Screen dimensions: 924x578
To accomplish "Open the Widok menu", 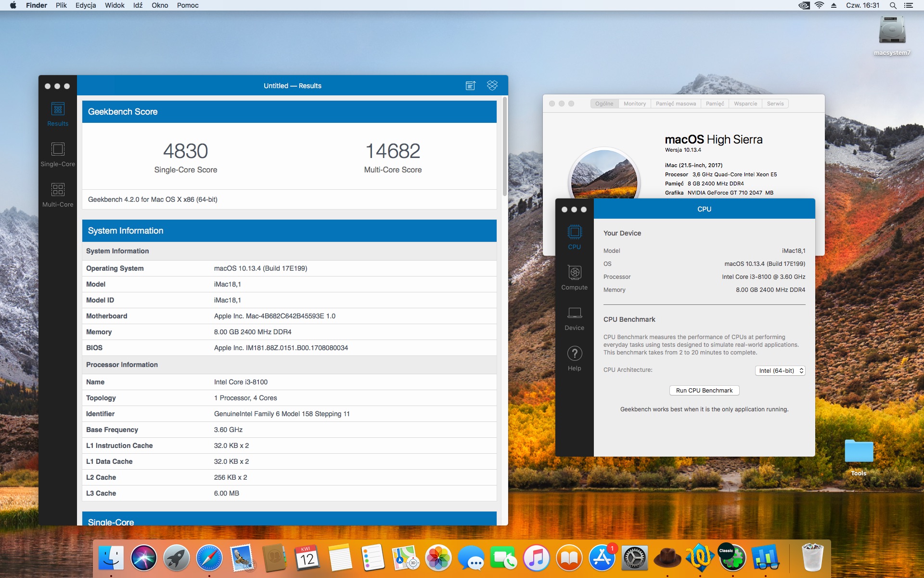I will pyautogui.click(x=115, y=5).
